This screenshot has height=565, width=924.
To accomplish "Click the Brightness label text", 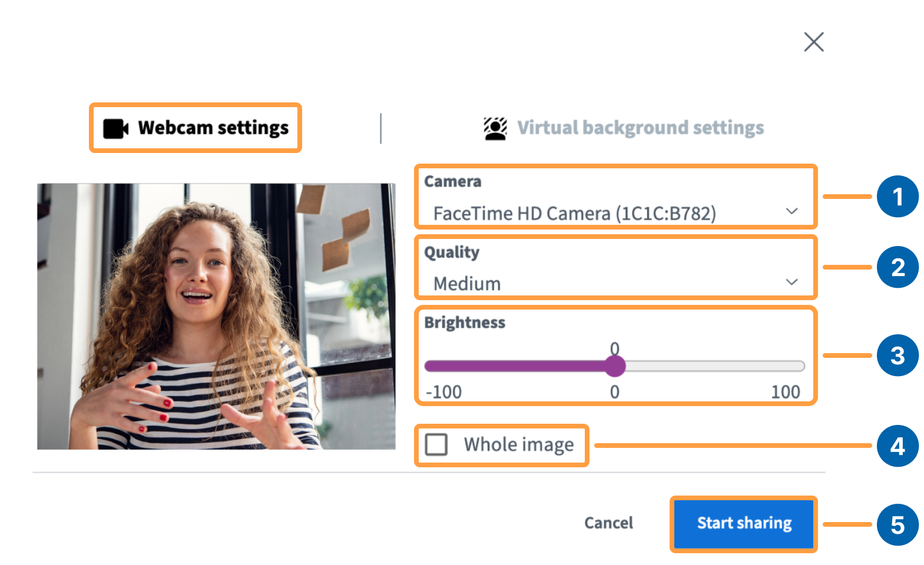I will click(465, 323).
